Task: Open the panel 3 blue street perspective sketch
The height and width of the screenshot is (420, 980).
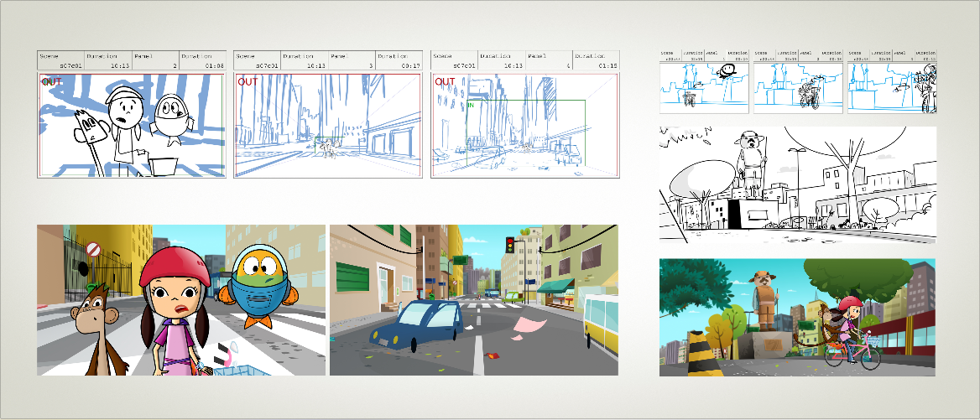Action: [327, 126]
